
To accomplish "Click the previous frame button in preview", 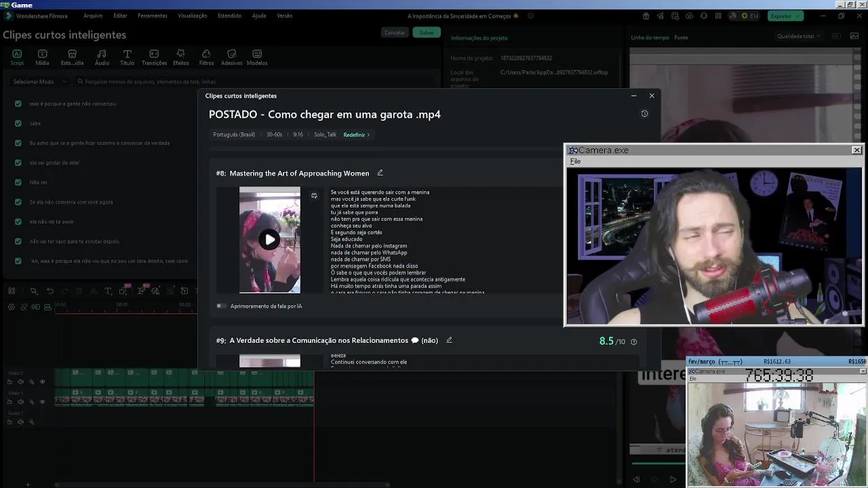I will [x=636, y=479].
